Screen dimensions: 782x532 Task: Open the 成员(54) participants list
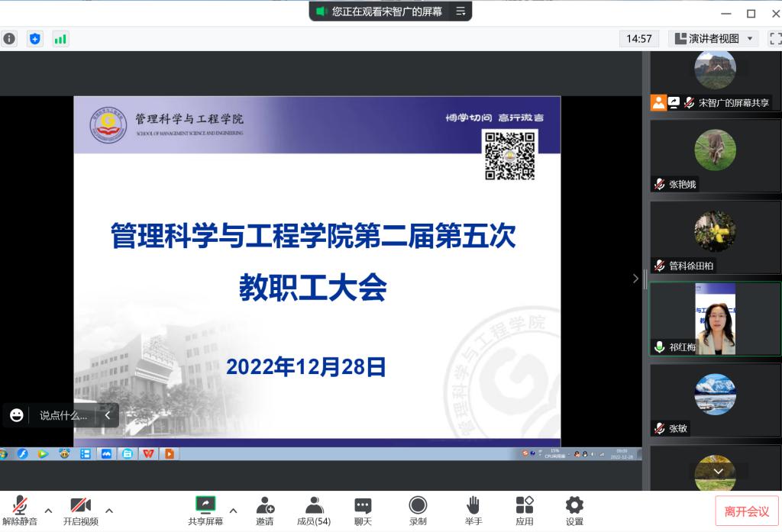314,510
